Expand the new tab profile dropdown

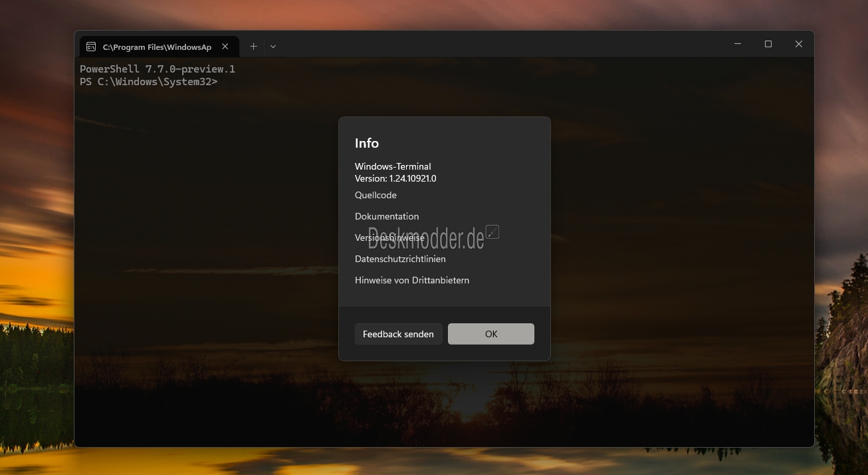point(273,47)
